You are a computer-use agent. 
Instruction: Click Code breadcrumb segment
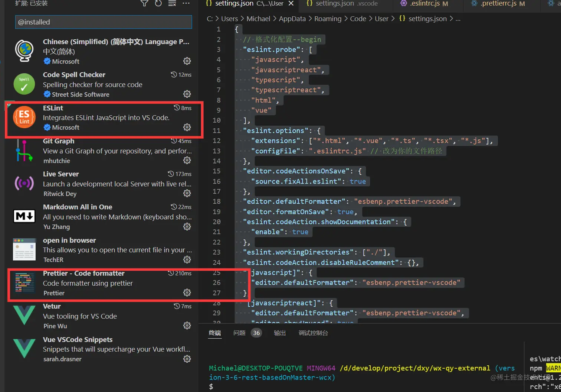[358, 19]
